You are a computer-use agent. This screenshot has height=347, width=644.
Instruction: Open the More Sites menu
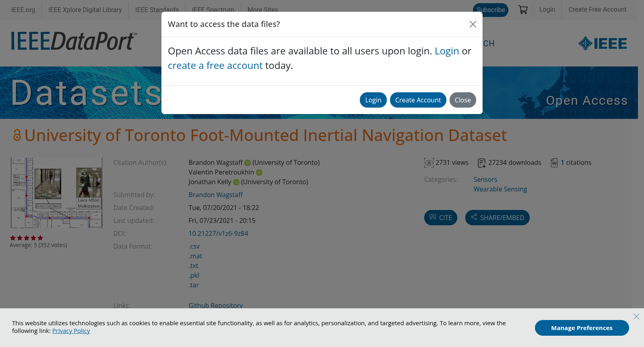click(262, 10)
